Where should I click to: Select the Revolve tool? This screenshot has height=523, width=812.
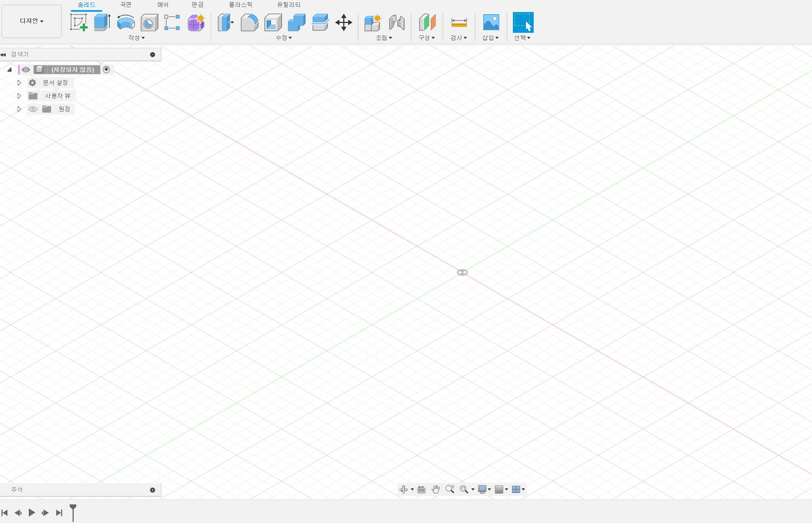pos(125,23)
